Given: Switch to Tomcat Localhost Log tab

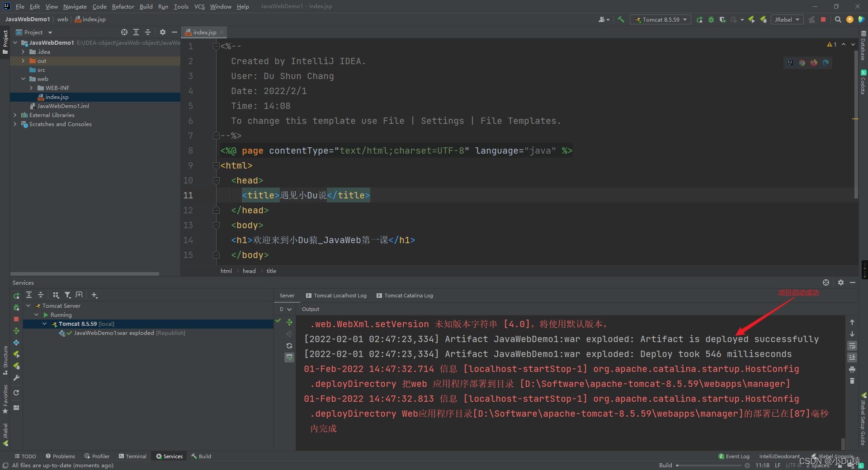Looking at the screenshot, I should (x=336, y=296).
